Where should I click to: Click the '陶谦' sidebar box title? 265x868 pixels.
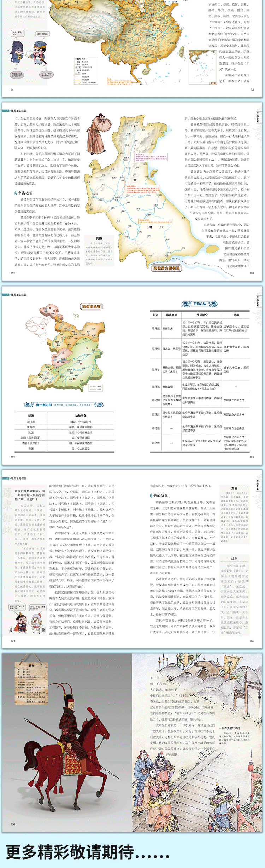click(99, 239)
